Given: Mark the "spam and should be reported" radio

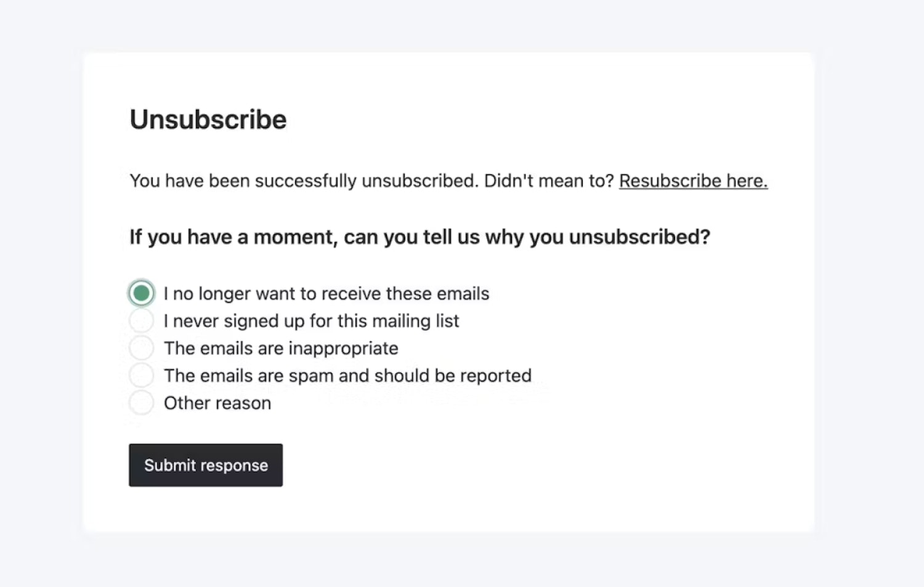Looking at the screenshot, I should coord(141,375).
